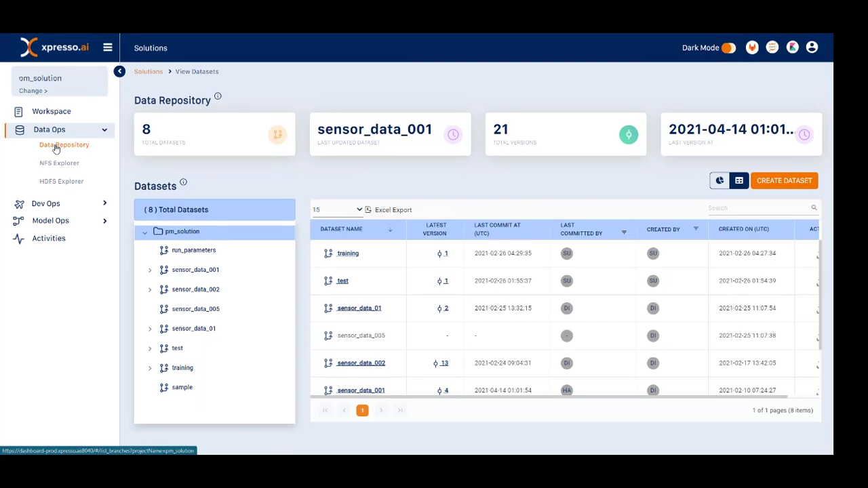Open sensor_data_01 dataset link in table
Viewport: 868px width, 488px height.
click(x=359, y=308)
